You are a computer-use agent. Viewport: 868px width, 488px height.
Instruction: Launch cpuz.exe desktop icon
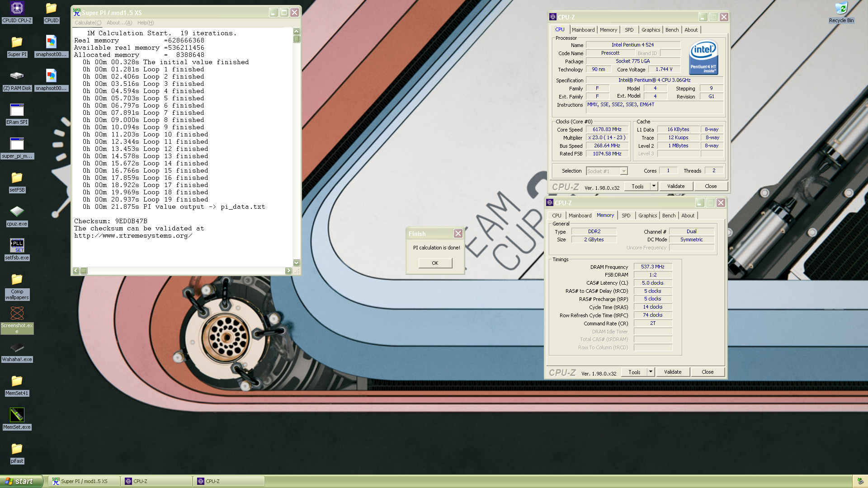(x=17, y=216)
